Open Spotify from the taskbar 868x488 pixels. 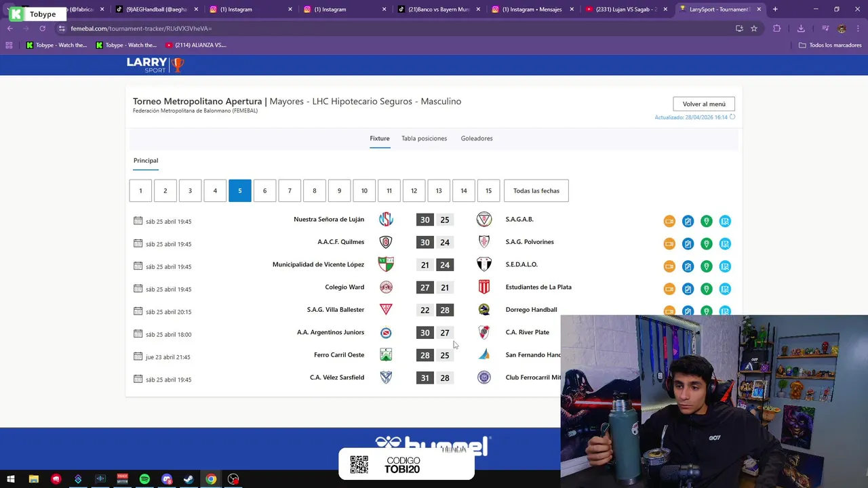click(144, 479)
